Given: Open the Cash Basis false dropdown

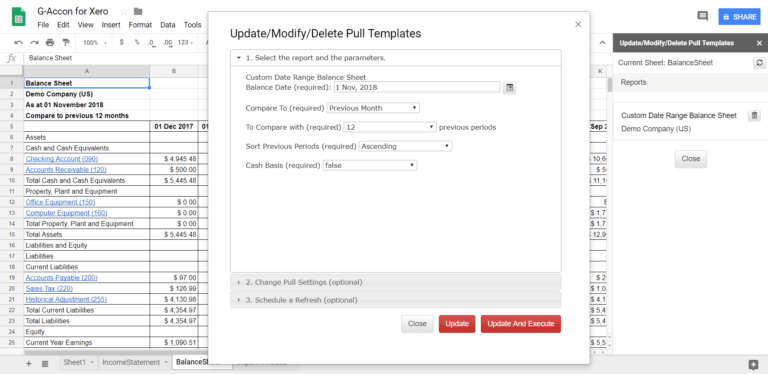Looking at the screenshot, I should (370, 165).
